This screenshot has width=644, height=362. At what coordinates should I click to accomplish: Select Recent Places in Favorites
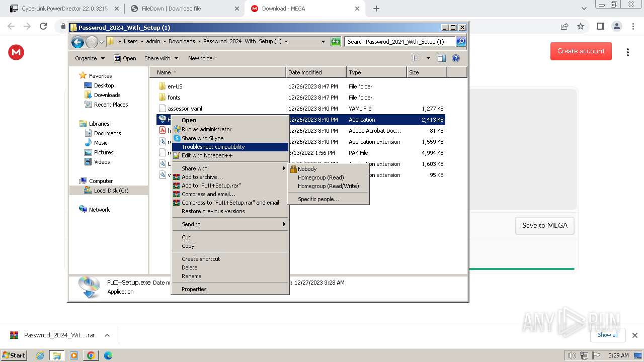pyautogui.click(x=111, y=105)
